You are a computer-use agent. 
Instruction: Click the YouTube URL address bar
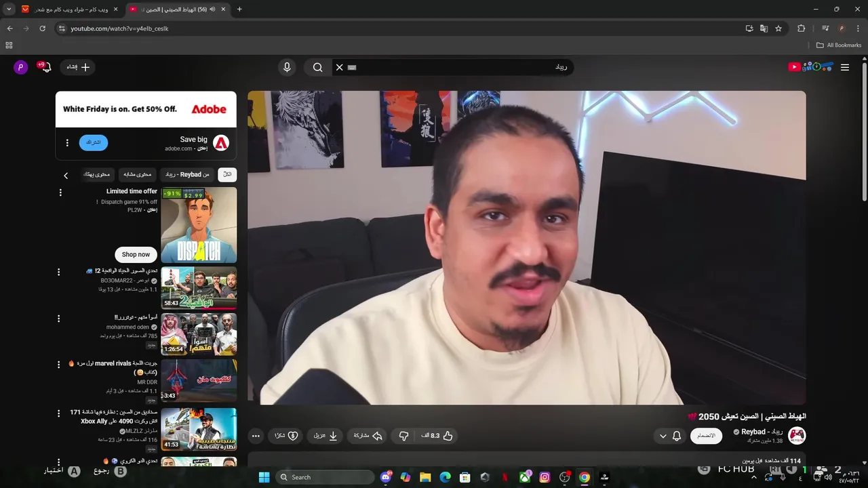click(x=400, y=28)
